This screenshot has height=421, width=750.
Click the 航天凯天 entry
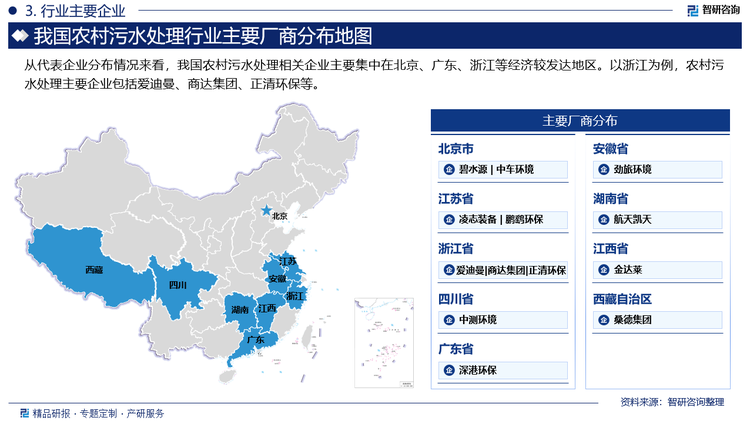pyautogui.click(x=658, y=220)
